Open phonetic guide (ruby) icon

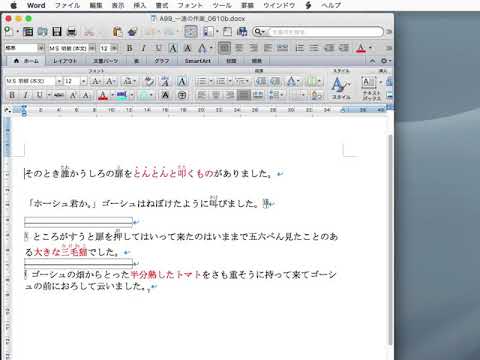(x=165, y=81)
